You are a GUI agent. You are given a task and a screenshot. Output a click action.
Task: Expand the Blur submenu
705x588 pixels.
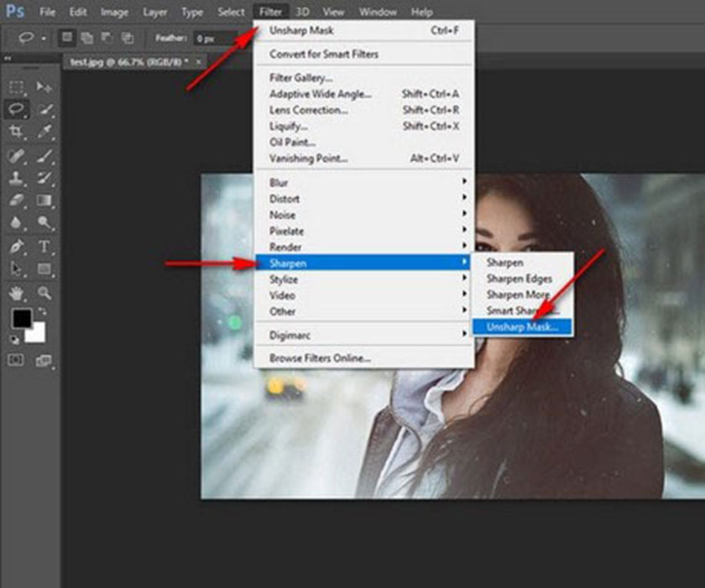point(363,182)
